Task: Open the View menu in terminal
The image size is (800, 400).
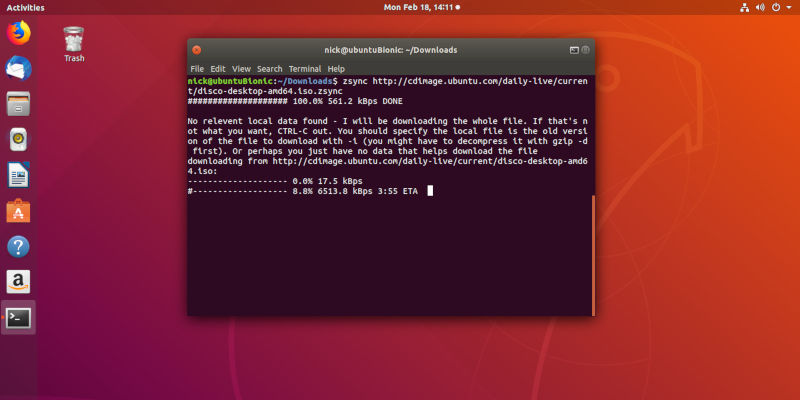Action: pos(241,69)
